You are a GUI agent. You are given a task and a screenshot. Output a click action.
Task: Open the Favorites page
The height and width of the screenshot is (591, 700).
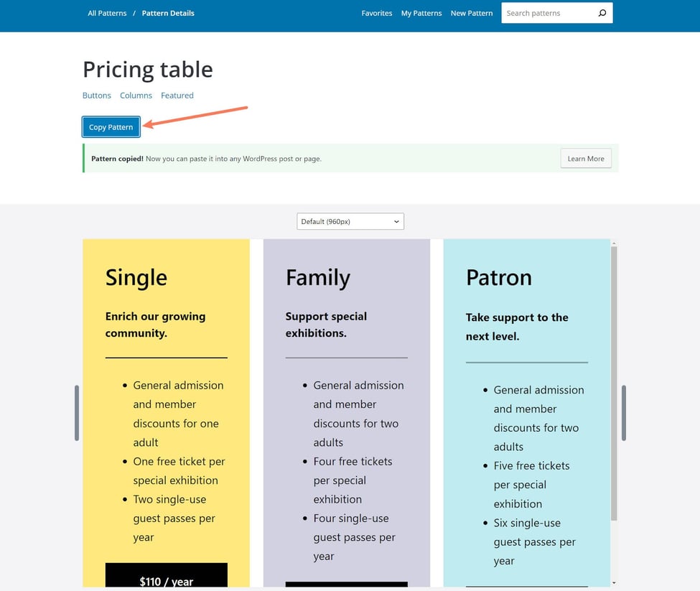pyautogui.click(x=376, y=13)
